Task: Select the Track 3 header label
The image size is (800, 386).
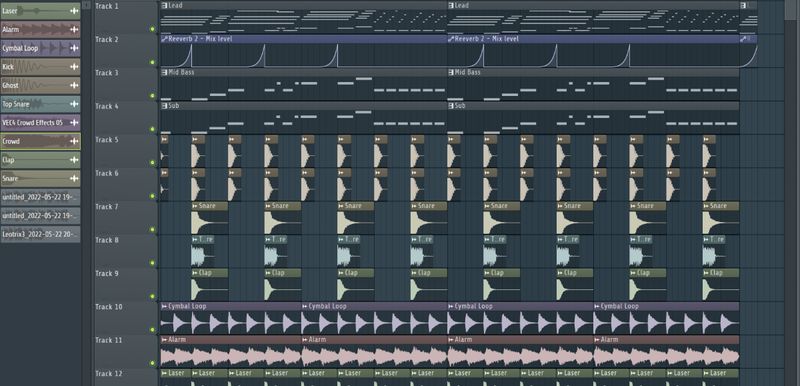Action: click(107, 73)
